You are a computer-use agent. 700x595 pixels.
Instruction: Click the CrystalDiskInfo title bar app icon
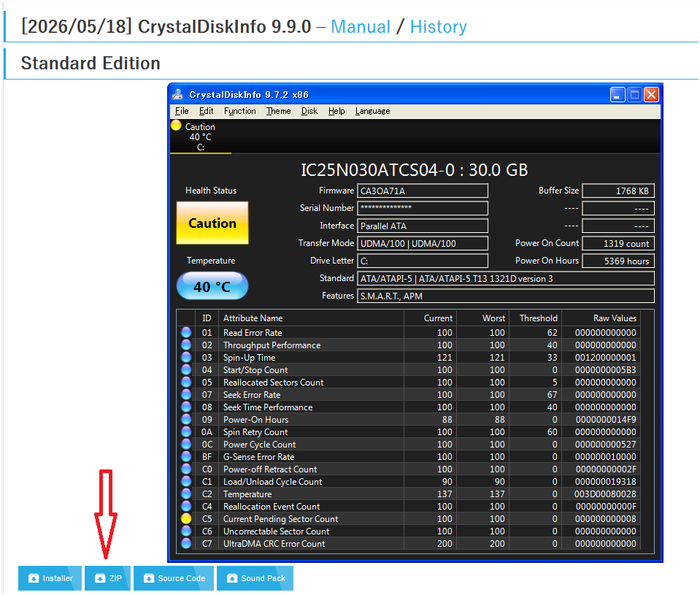pyautogui.click(x=177, y=94)
